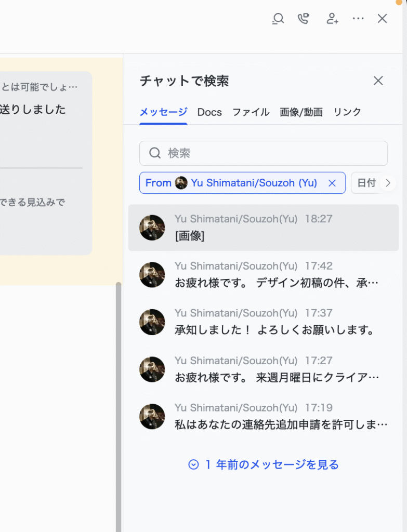Click avatar of the 17:19 message

(152, 417)
